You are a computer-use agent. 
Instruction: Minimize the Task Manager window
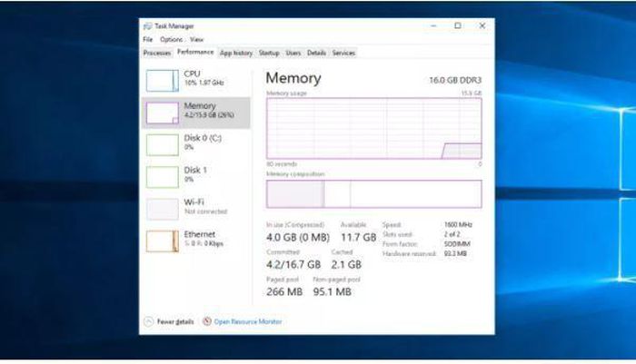click(x=433, y=25)
